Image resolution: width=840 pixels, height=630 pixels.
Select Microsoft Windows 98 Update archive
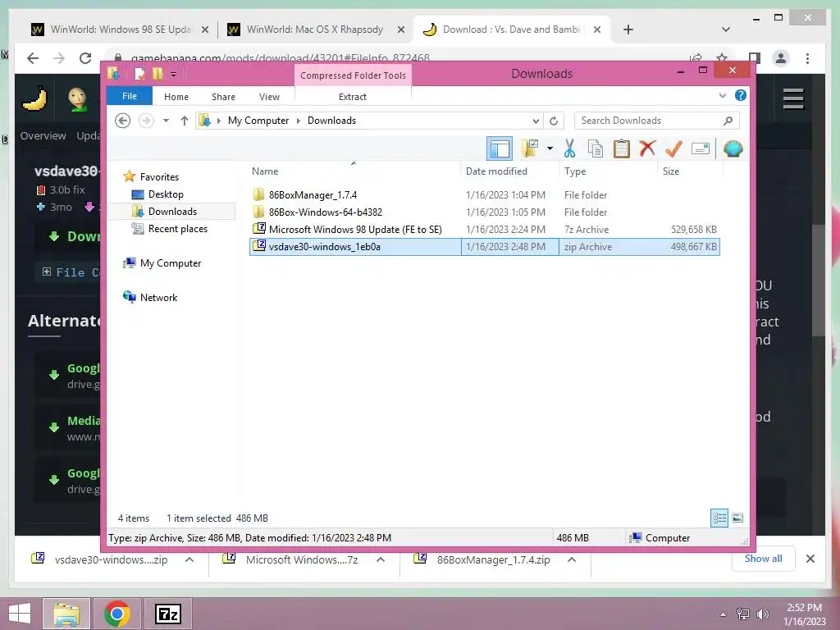pos(355,230)
